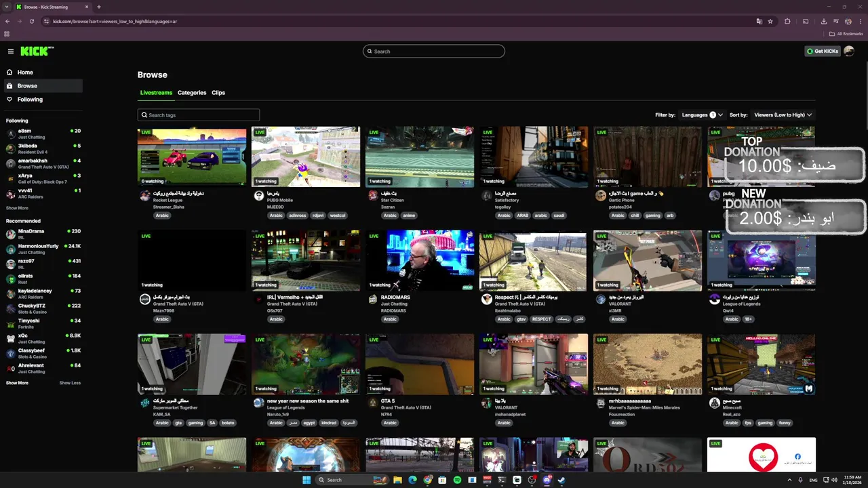Open the RADIOMARS stream thumbnail
Viewport: 868px width, 488px height.
coord(420,260)
